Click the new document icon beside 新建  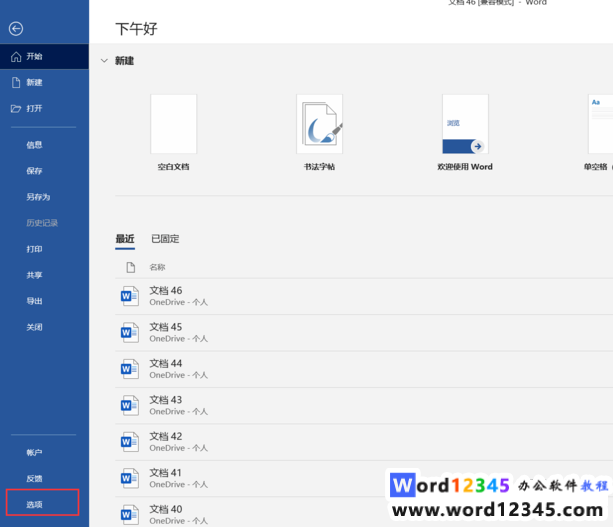tap(16, 82)
